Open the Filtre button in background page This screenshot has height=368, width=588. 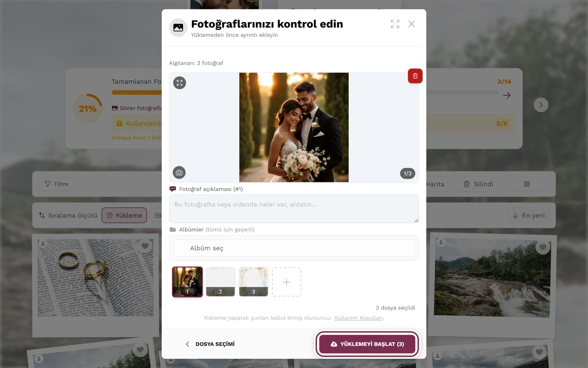[56, 184]
